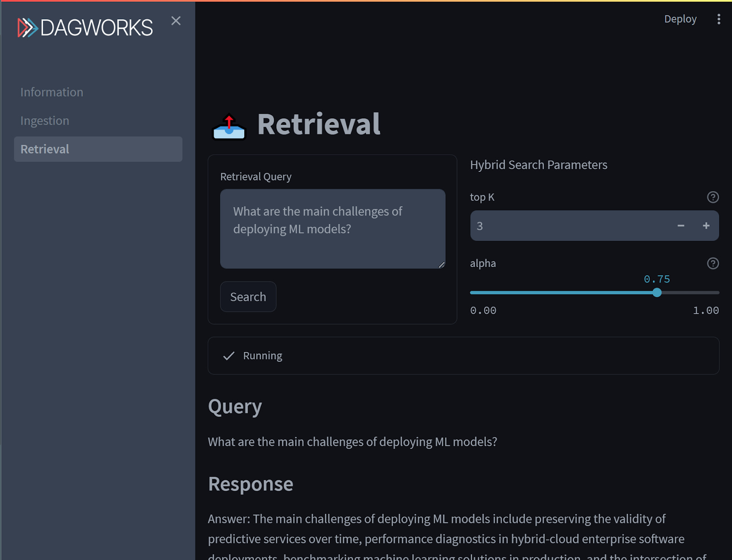The image size is (732, 560).
Task: Click inside the Retrieval Query text area
Action: (333, 228)
